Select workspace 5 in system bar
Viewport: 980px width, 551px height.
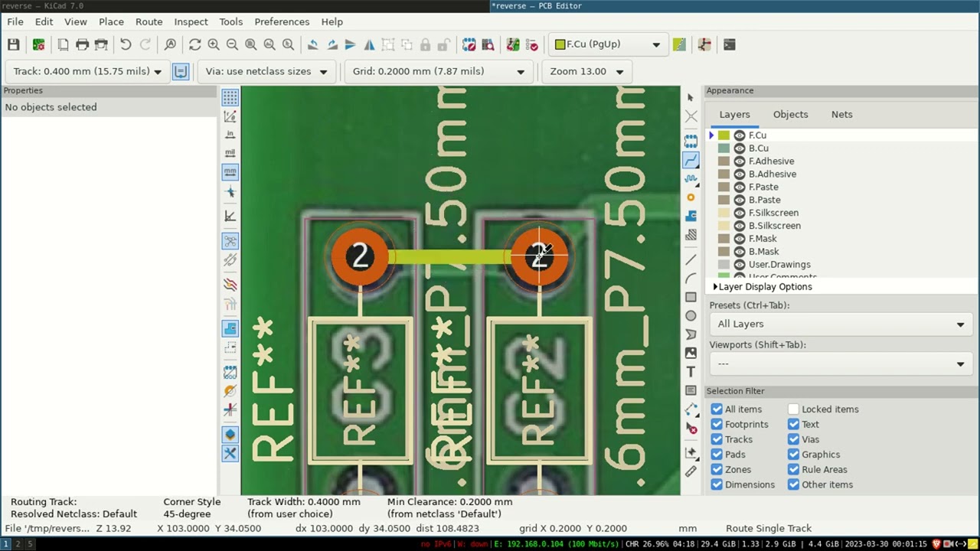click(30, 544)
